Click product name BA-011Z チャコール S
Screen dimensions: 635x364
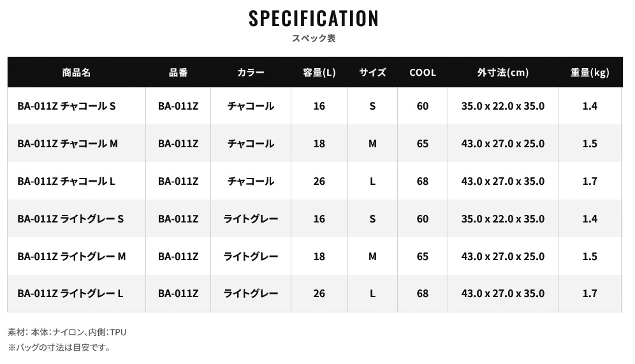[66, 106]
